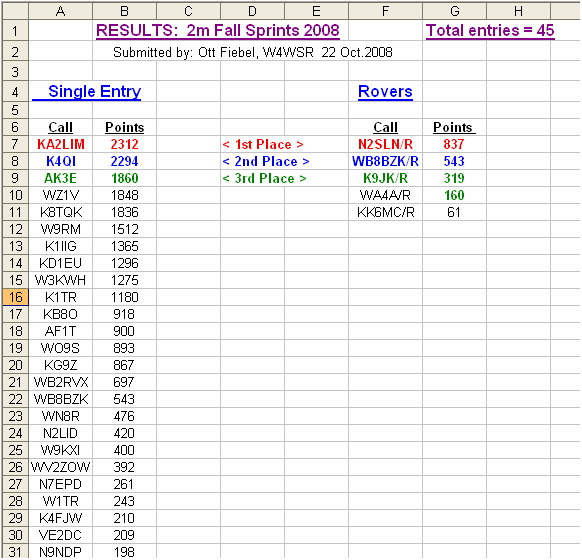Image resolution: width=582 pixels, height=560 pixels.
Task: Select the WB8BZK/R rover call cell
Action: click(x=385, y=161)
